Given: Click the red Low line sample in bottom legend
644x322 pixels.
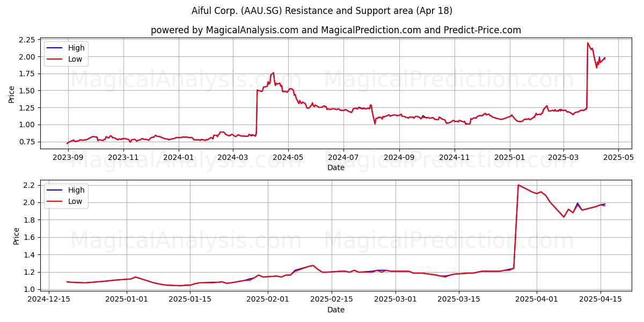Looking at the screenshot, I should (55, 201).
